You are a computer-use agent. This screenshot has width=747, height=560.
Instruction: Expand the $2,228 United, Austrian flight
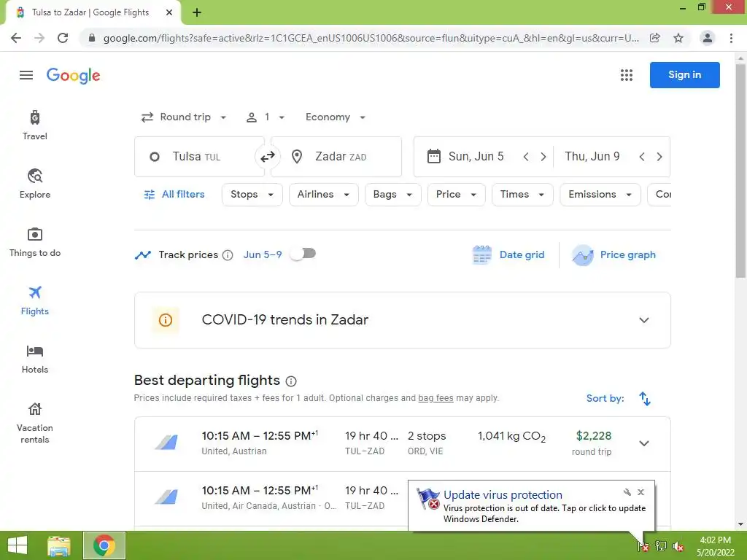[x=644, y=443]
